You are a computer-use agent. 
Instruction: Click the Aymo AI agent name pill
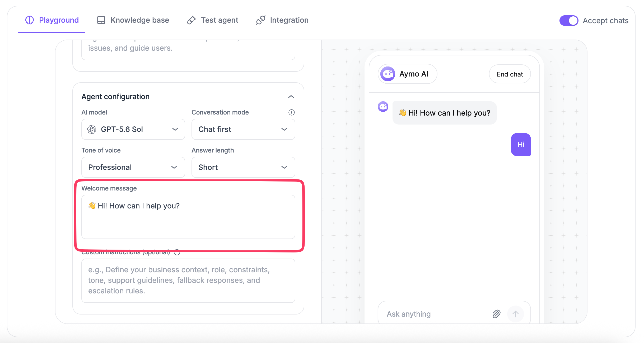[408, 74]
